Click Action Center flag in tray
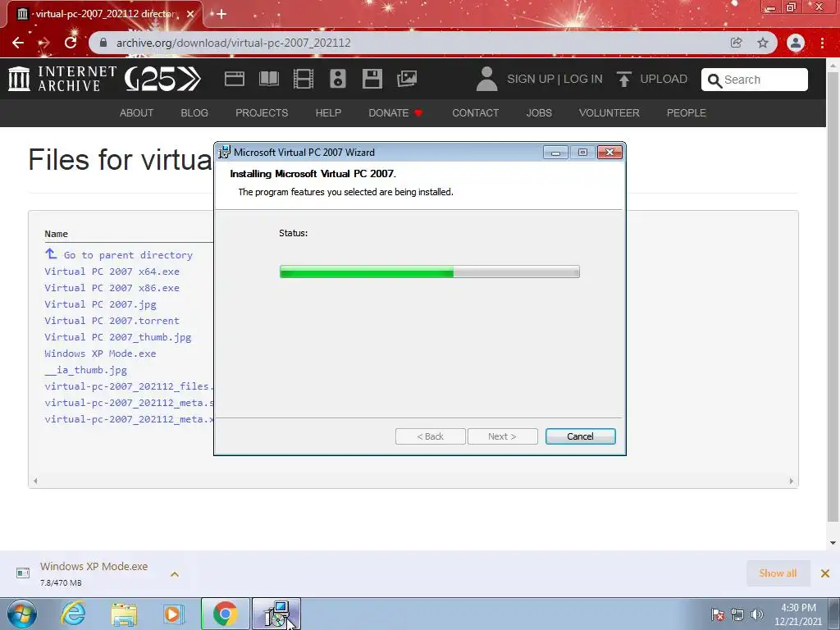Viewport: 840px width, 630px height. point(718,614)
